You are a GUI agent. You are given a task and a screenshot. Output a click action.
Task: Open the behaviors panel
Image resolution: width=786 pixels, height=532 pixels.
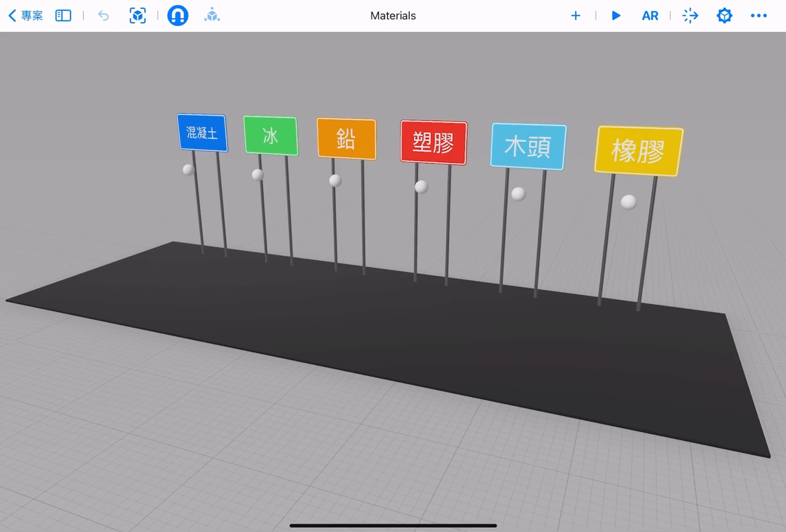690,16
